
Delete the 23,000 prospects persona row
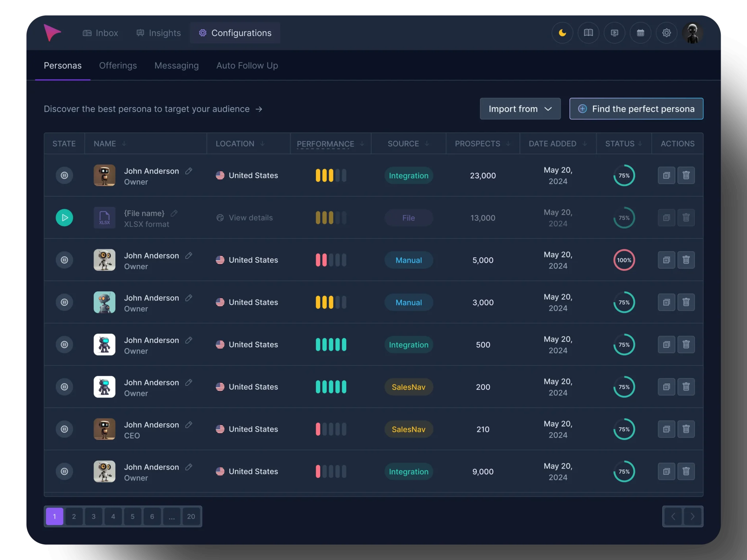686,175
